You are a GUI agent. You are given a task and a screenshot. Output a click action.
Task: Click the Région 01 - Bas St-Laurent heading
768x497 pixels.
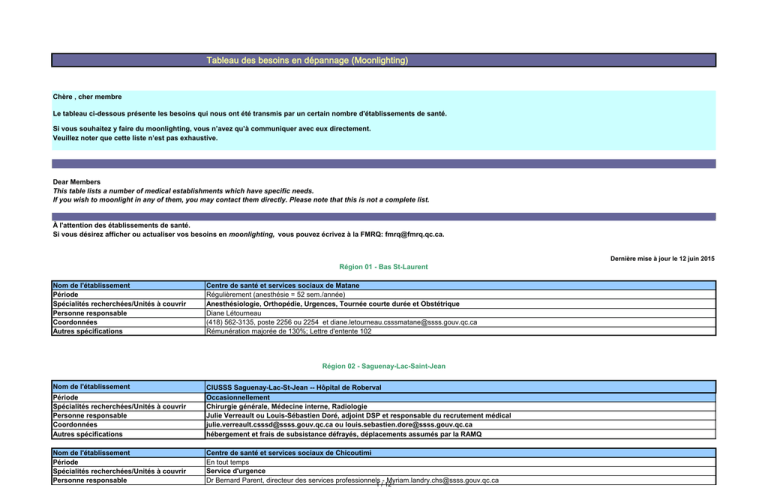click(x=386, y=268)
